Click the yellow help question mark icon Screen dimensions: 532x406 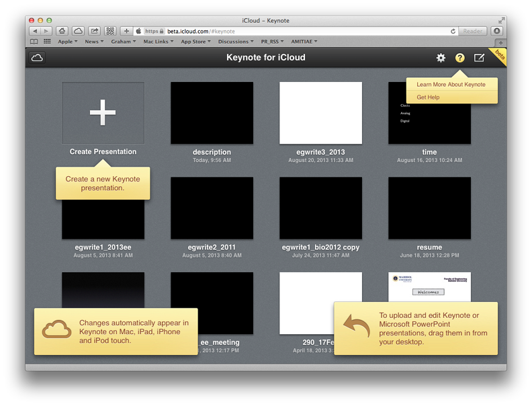pos(459,58)
